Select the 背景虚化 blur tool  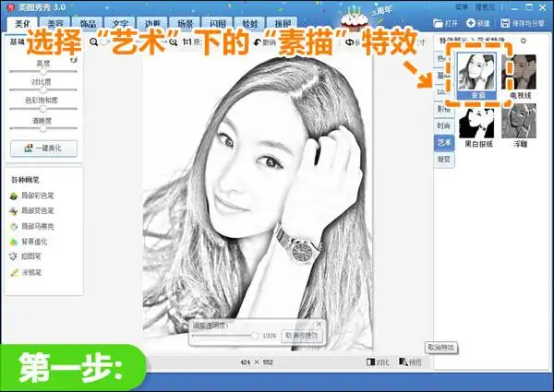[x=29, y=242]
